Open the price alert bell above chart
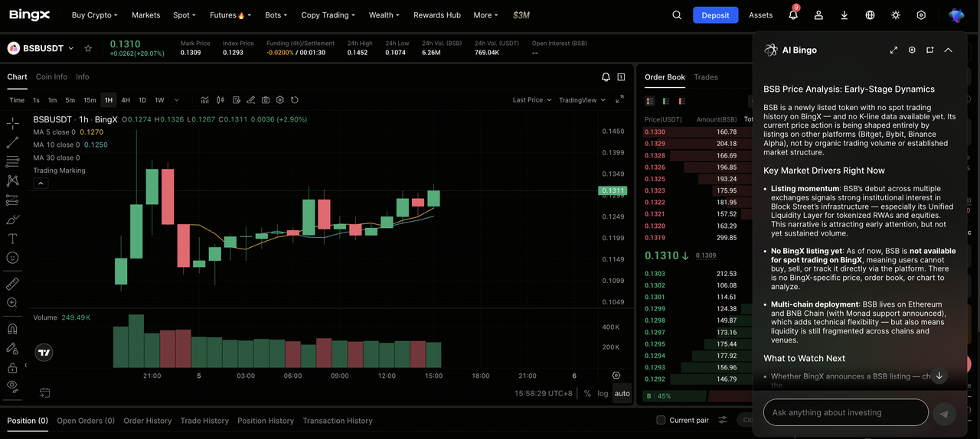 pos(606,77)
